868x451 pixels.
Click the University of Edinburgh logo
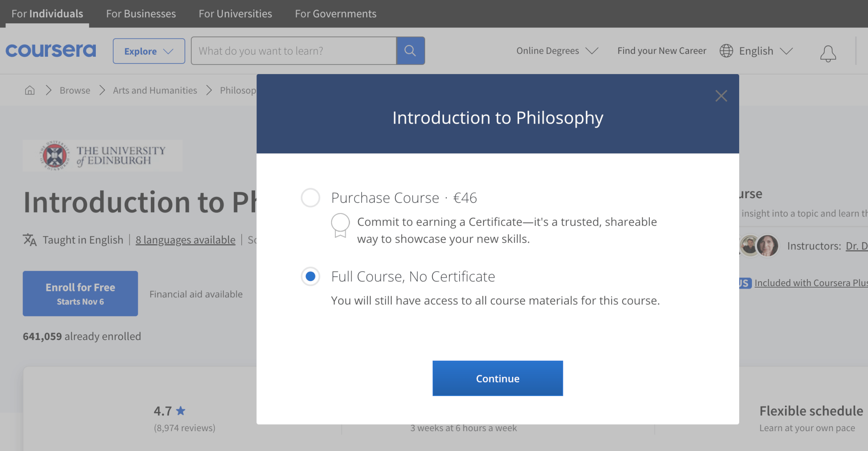click(x=102, y=156)
